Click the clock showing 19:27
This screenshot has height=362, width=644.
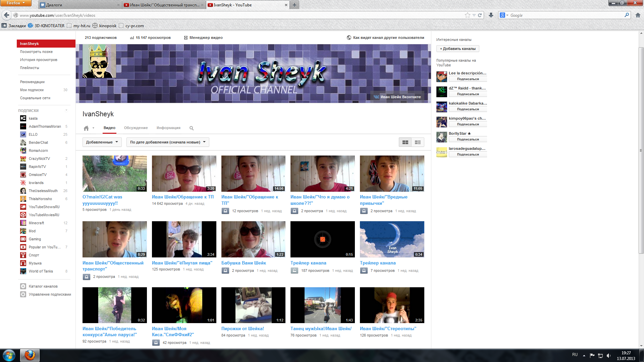[x=626, y=353]
